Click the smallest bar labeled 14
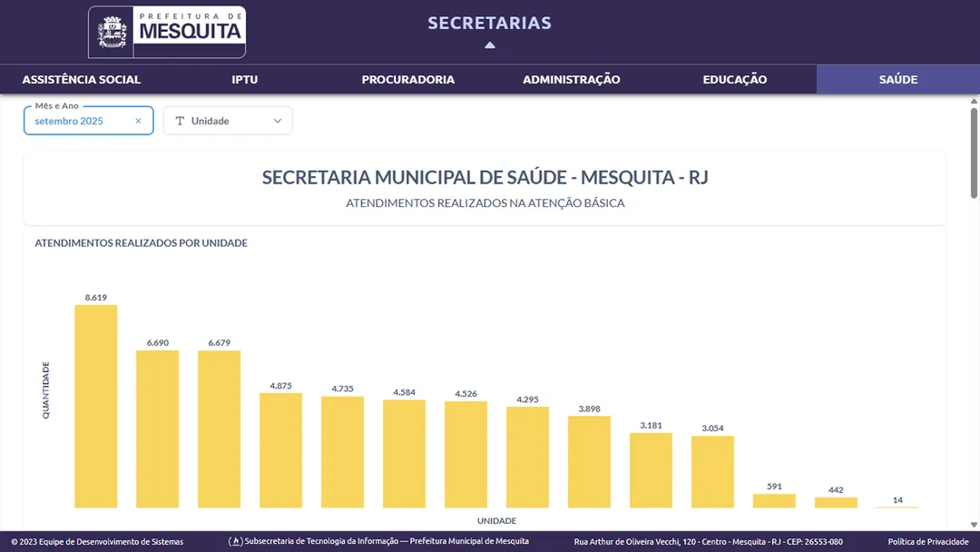 point(897,506)
